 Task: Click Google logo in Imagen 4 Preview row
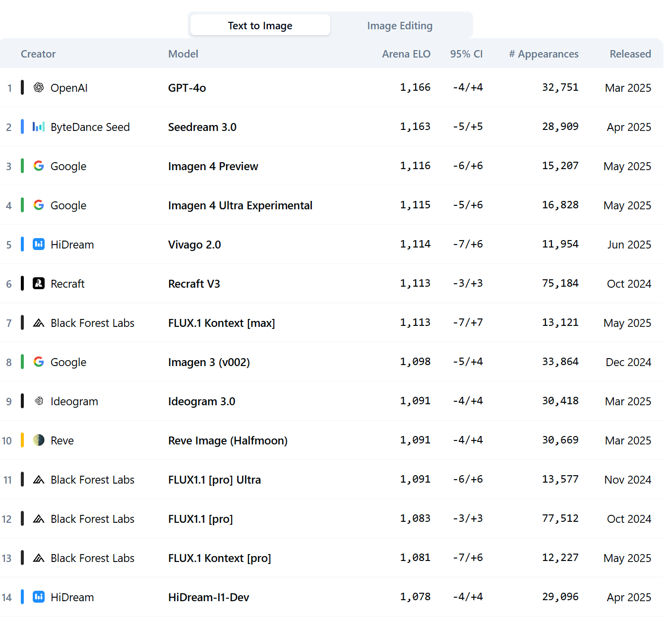(39, 166)
